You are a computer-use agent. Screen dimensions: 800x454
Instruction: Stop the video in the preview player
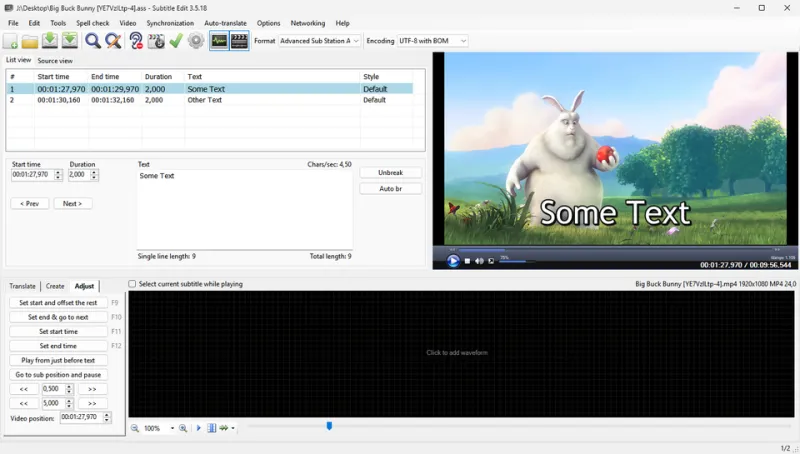tap(467, 261)
